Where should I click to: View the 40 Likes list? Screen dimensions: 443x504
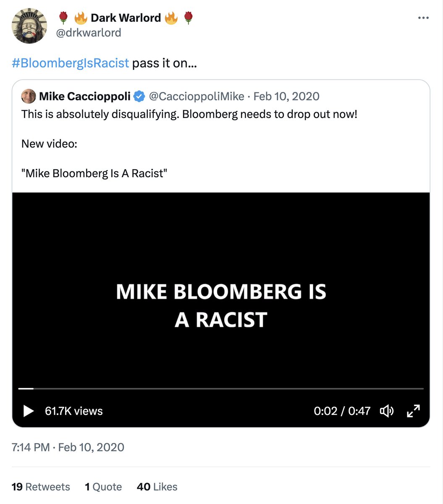[157, 487]
